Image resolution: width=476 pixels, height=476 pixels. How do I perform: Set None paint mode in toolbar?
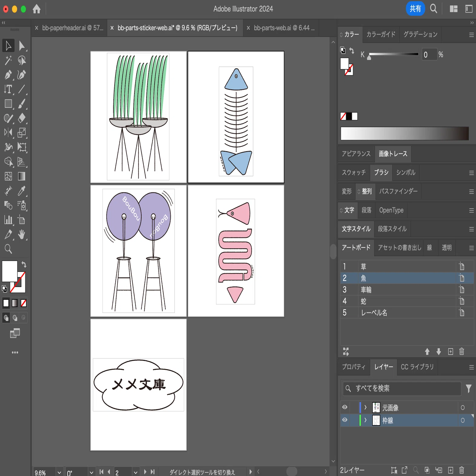[x=24, y=303]
